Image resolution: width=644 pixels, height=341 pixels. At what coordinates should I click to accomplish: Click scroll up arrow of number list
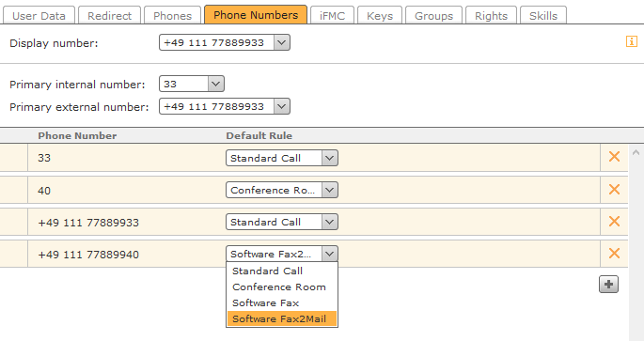[x=636, y=152]
